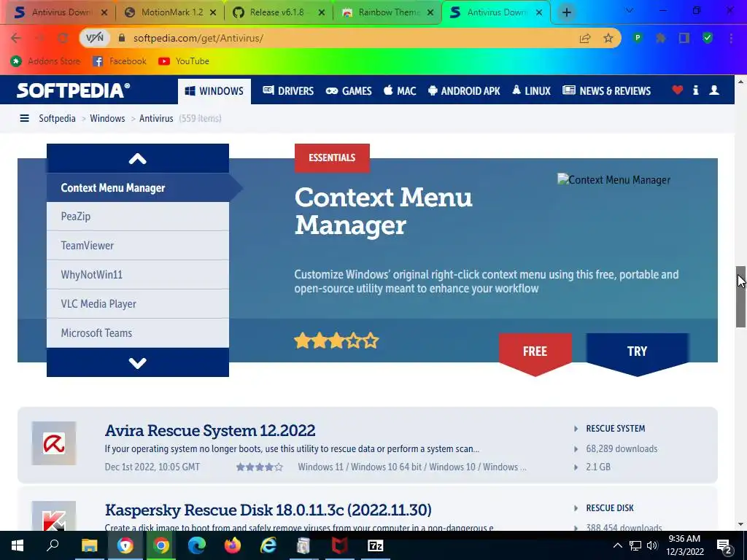Click the info 'i' icon in header
The image size is (747, 560).
(695, 90)
